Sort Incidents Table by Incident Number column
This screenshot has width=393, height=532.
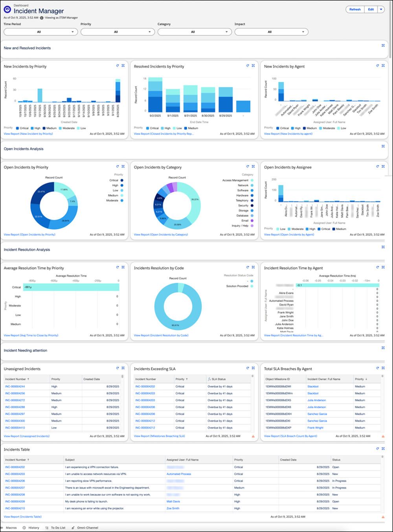[x=17, y=460]
